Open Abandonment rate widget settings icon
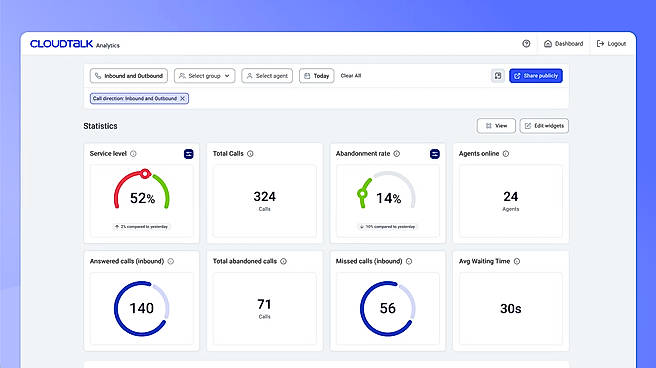Image resolution: width=656 pixels, height=368 pixels. point(435,154)
